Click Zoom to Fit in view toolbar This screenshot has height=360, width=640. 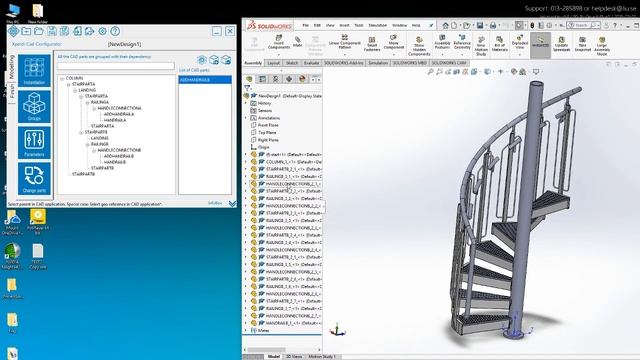coord(430,71)
